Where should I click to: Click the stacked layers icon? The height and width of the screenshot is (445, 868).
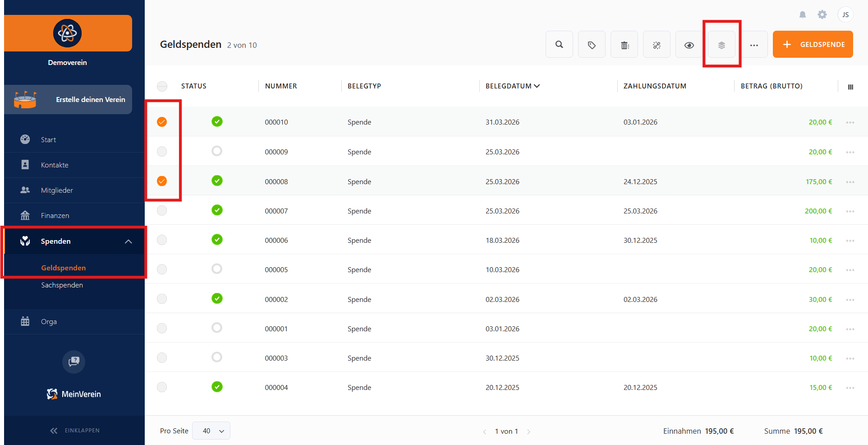(721, 45)
